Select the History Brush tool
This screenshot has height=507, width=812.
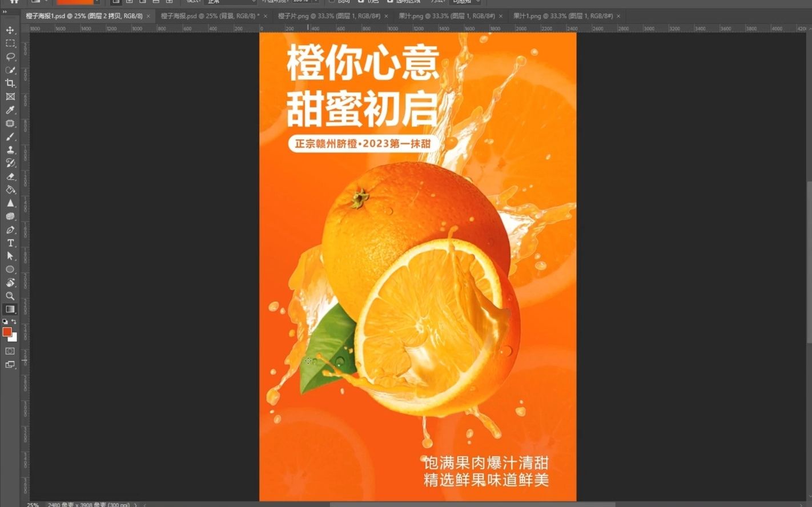pyautogui.click(x=10, y=163)
